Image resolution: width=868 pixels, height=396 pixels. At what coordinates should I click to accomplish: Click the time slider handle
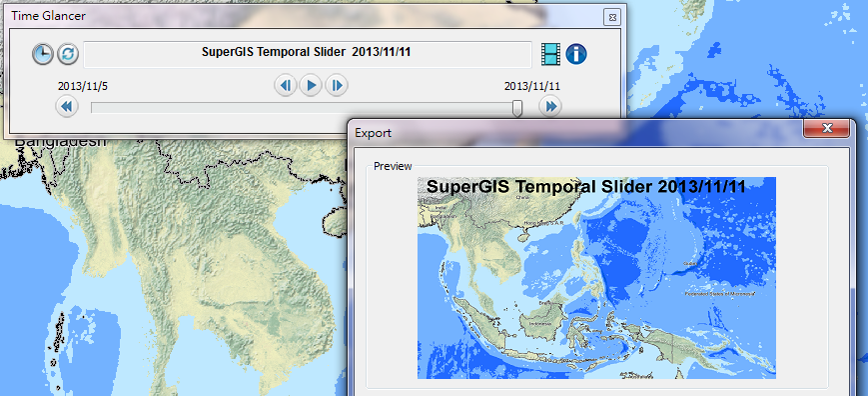[x=517, y=108]
